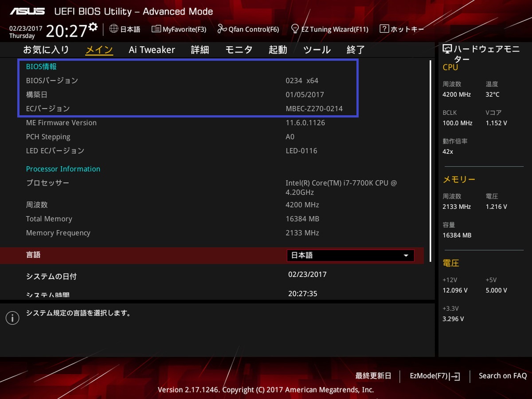Switch to the Ai Tweaker tab
This screenshot has width=532, height=399.
tap(152, 50)
